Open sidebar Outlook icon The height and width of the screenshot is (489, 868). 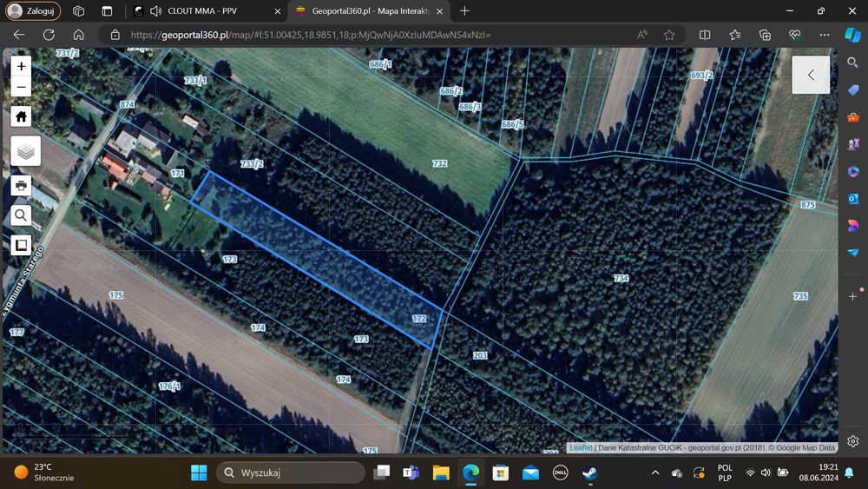pyautogui.click(x=853, y=198)
